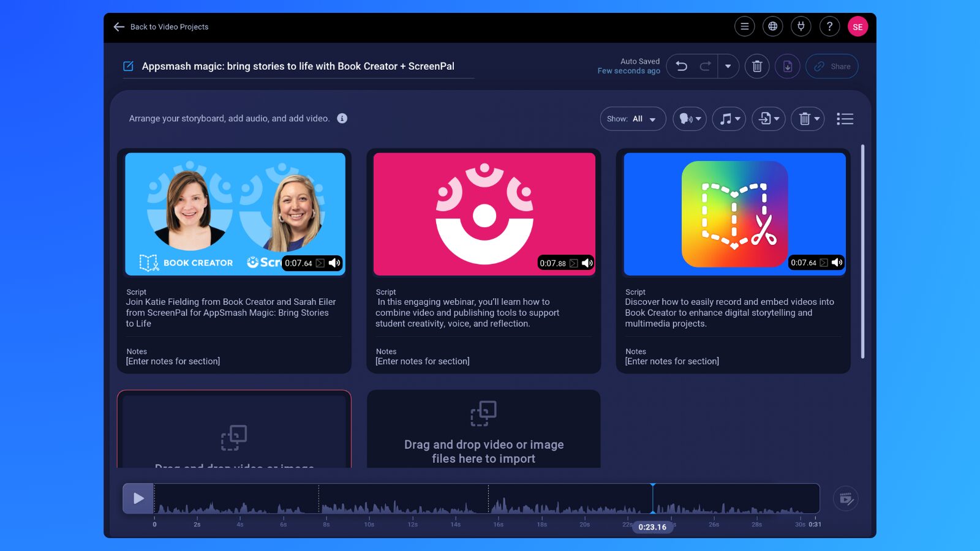This screenshot has height=551, width=980.
Task: Click the back arrow to Video Projects
Action: [119, 27]
